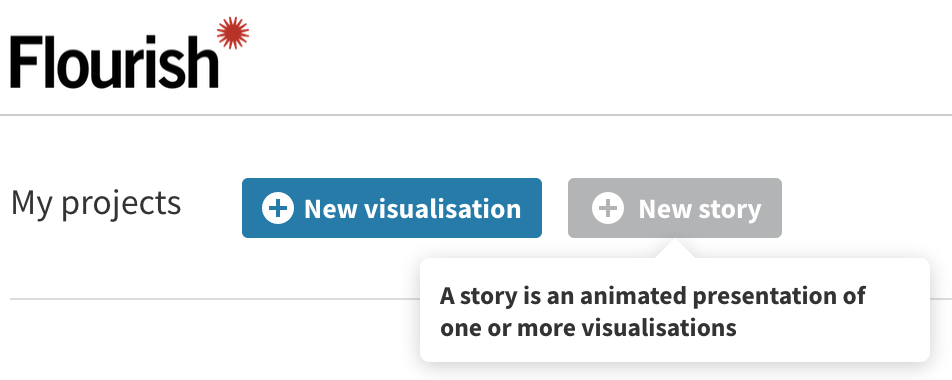
Task: Click the blue New visualisation button
Action: pyautogui.click(x=392, y=208)
